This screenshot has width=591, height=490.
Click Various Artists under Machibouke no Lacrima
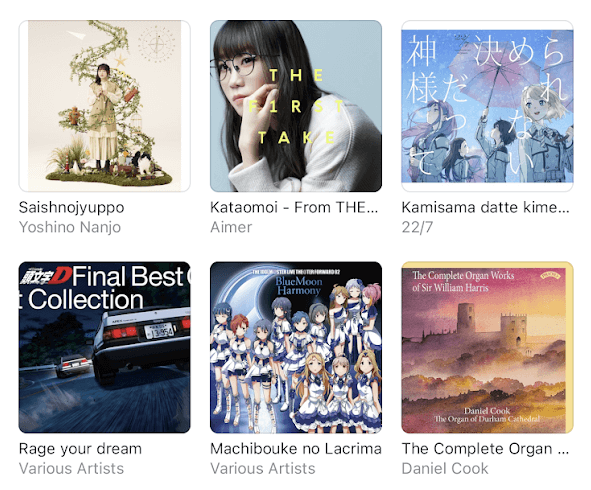[x=263, y=469]
